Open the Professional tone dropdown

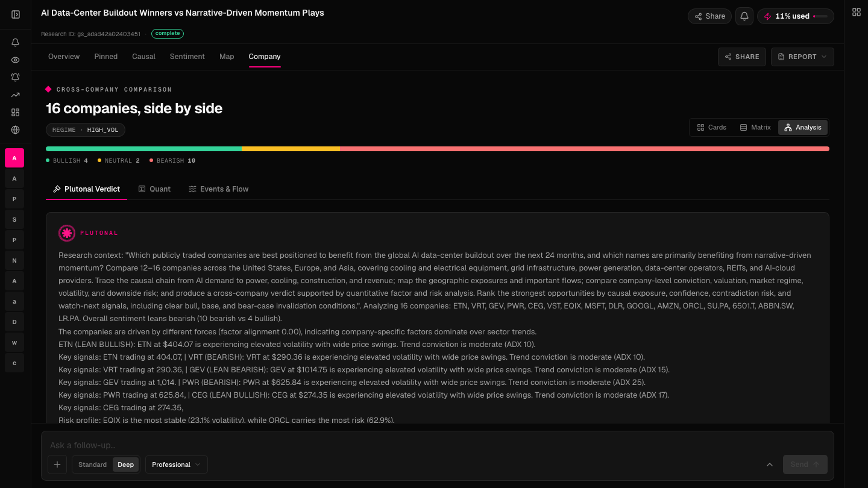(x=177, y=465)
